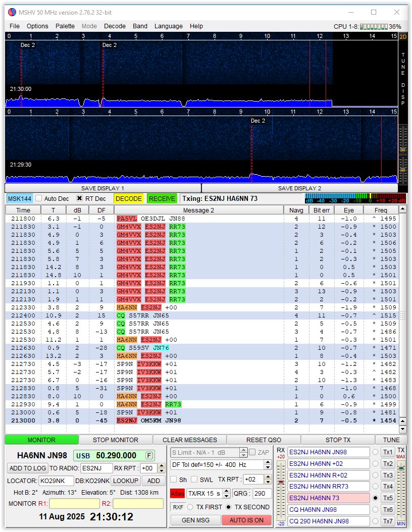Uncheck the RT Dec checkbox
Viewport: 412px width, 532px height.
pyautogui.click(x=79, y=199)
